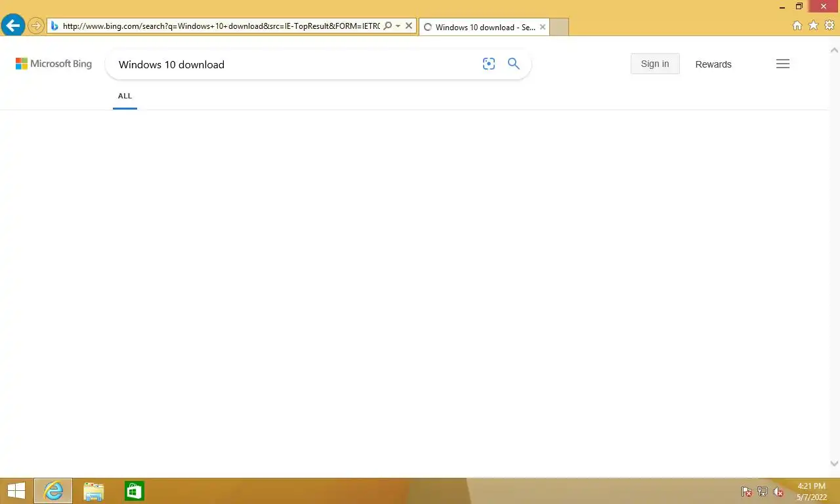Select the URL in the address bar
This screenshot has height=504, width=840.
(221, 26)
